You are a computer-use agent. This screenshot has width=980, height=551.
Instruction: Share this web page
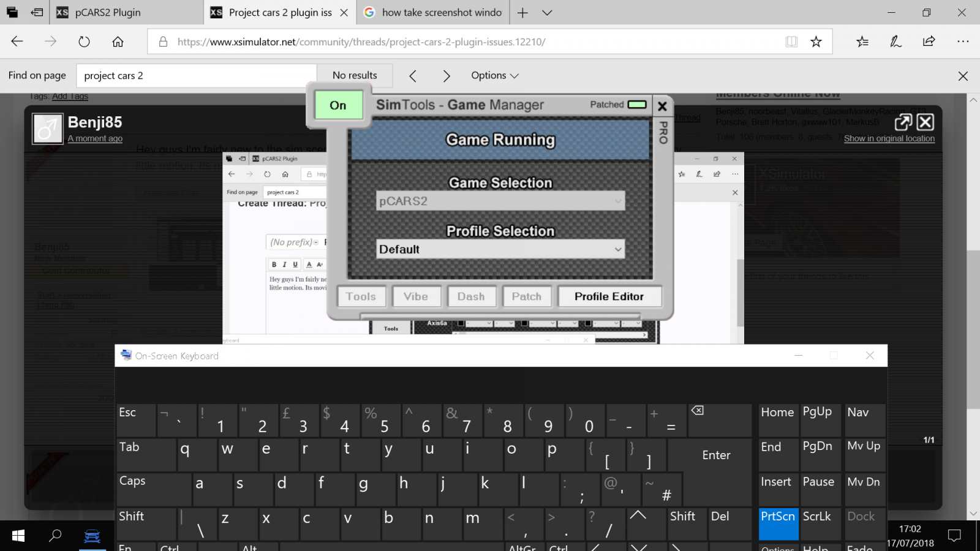929,42
